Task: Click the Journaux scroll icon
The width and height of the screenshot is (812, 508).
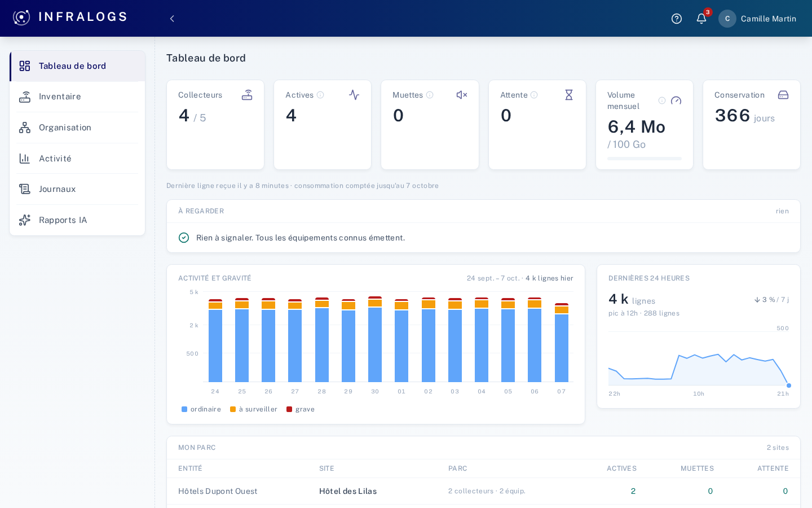Action: [25, 189]
